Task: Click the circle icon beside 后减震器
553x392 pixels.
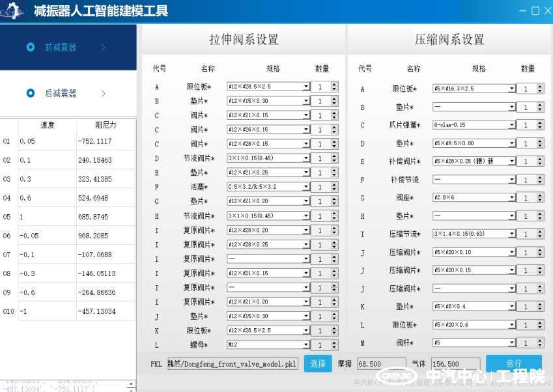Action: [x=31, y=93]
